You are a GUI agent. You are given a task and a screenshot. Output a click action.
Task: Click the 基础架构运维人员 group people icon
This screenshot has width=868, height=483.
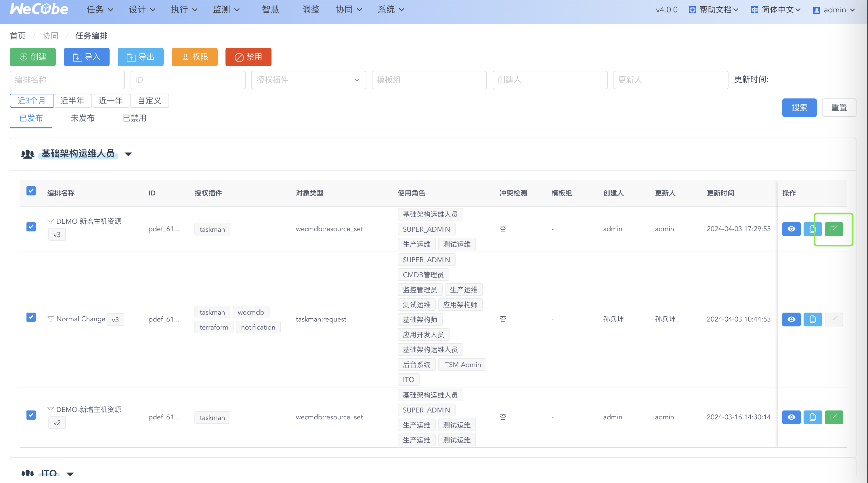click(27, 154)
